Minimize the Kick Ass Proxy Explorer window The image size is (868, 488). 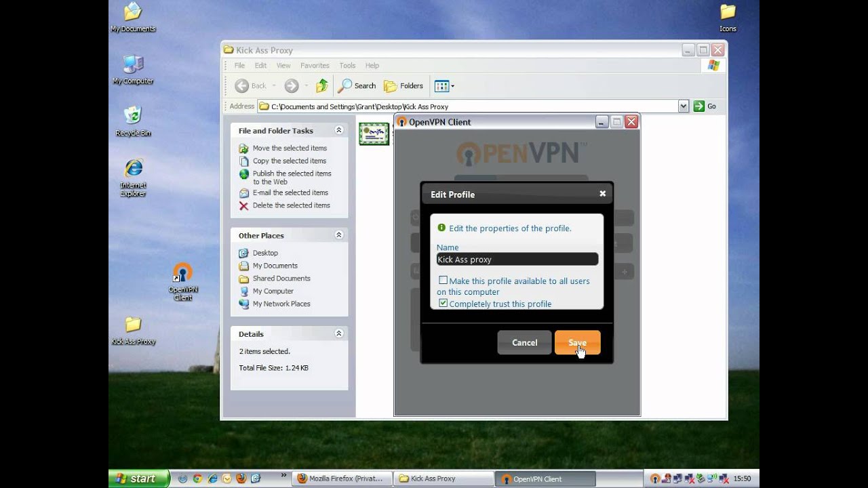[x=689, y=49]
